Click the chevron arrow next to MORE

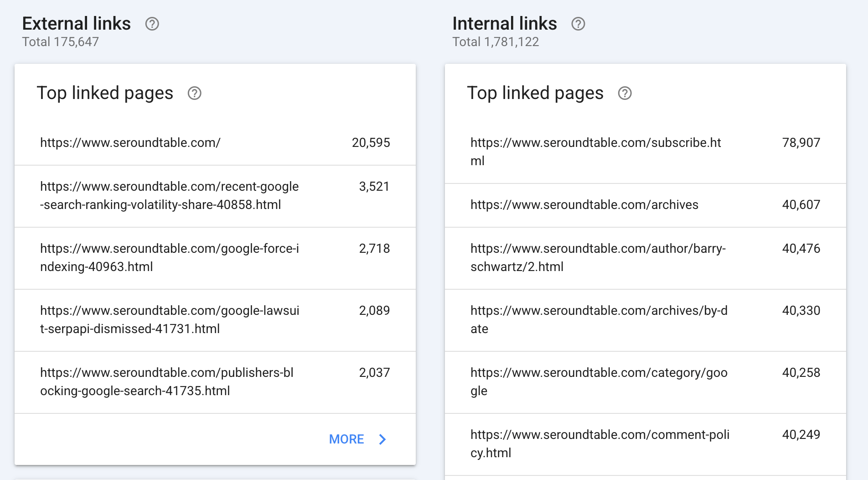tap(382, 439)
